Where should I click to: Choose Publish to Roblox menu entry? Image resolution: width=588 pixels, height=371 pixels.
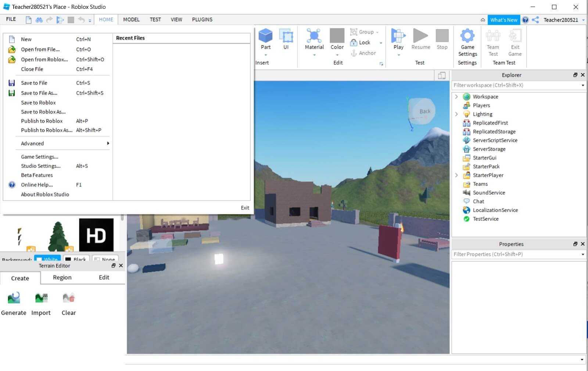(42, 121)
